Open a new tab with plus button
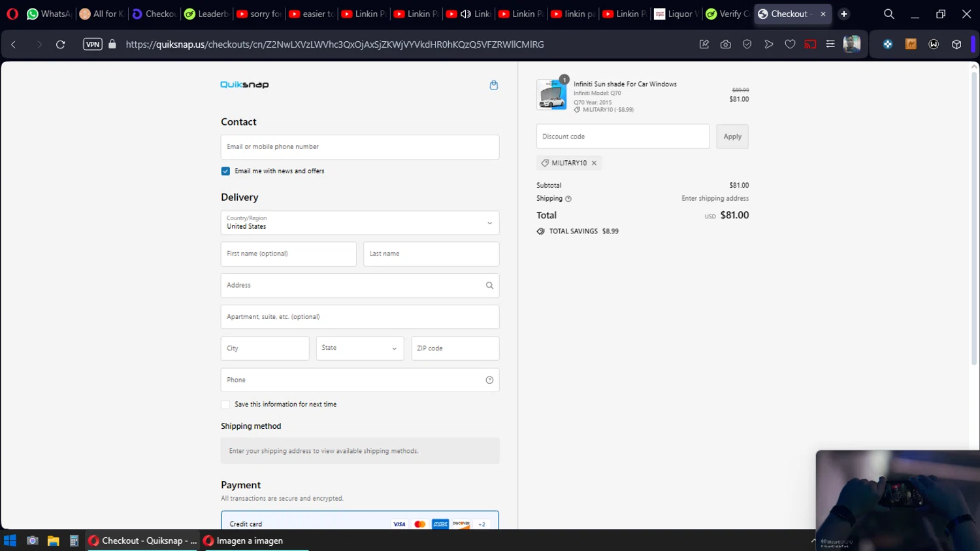 pyautogui.click(x=844, y=14)
